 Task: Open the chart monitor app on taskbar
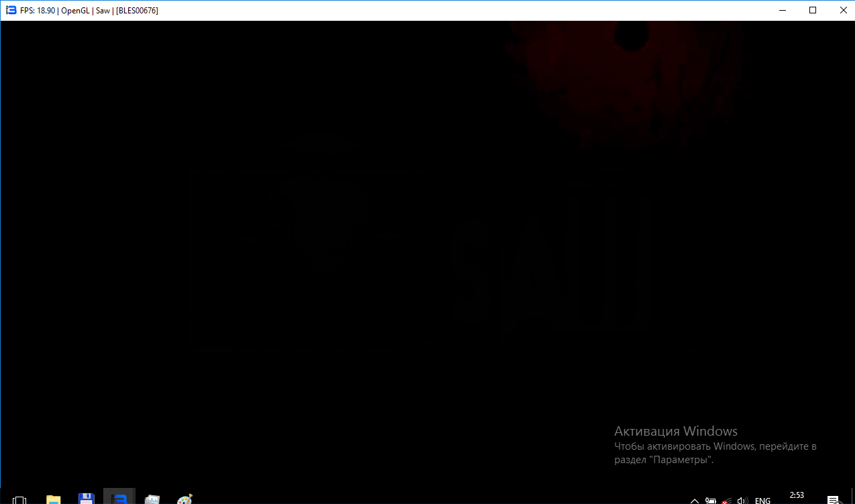(x=152, y=499)
